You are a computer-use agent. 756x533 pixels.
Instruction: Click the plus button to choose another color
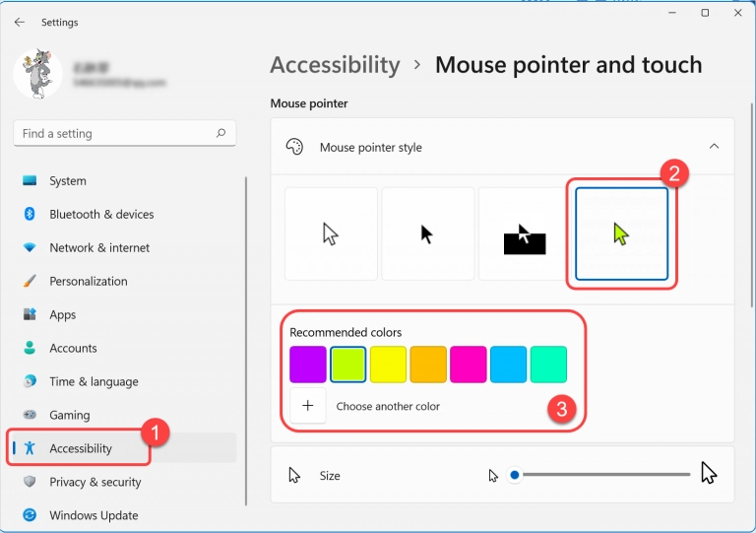click(307, 406)
